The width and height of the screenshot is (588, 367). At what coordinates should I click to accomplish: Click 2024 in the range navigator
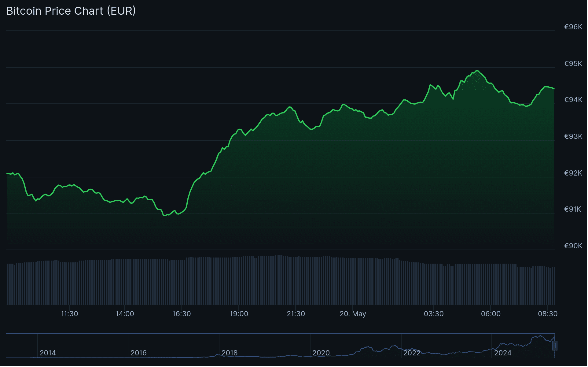pos(503,353)
